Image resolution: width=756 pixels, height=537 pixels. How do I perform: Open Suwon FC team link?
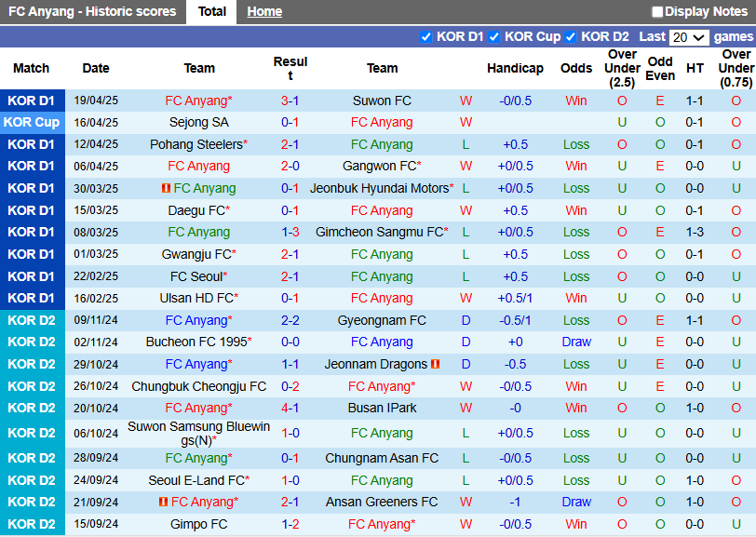tap(382, 101)
